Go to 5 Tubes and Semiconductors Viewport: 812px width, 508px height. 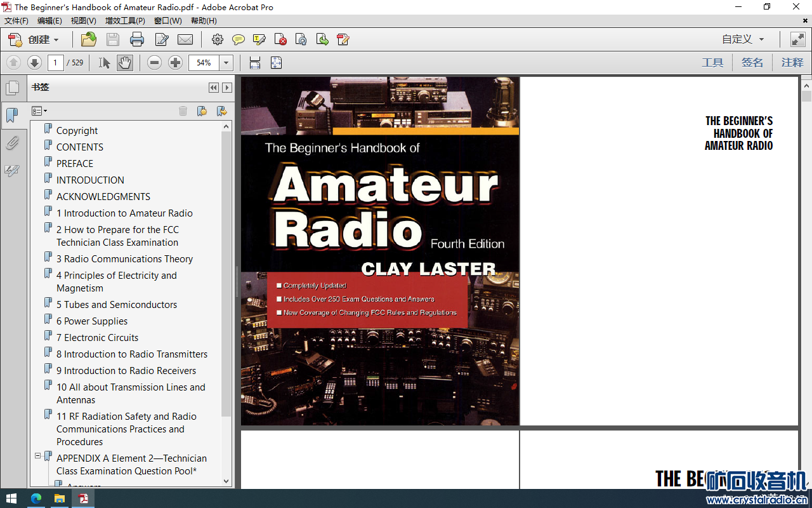coord(117,305)
